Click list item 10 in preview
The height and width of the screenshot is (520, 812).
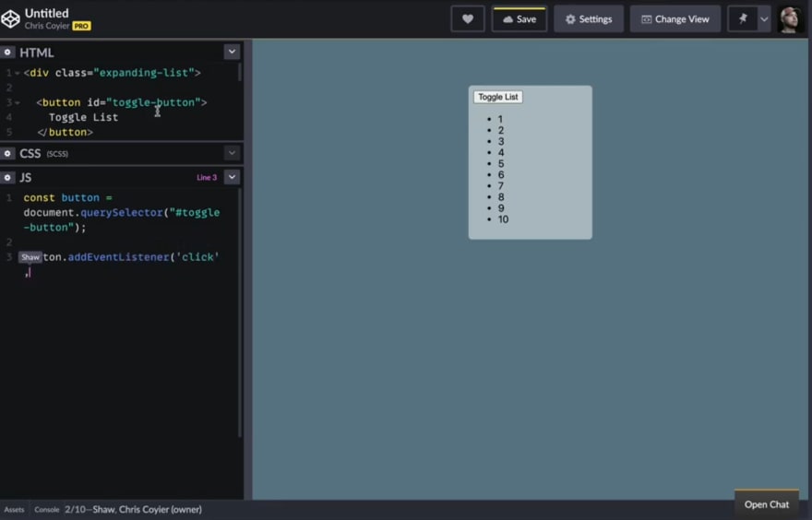click(x=503, y=219)
